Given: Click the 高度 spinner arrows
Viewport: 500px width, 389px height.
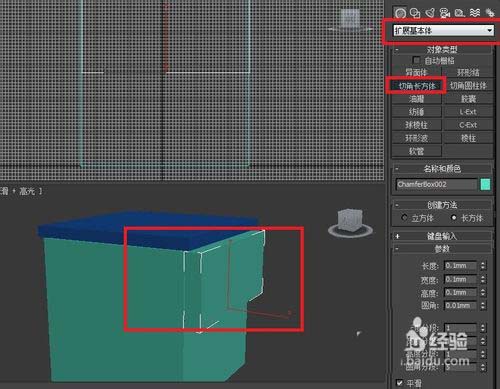Looking at the screenshot, I should point(483,292).
